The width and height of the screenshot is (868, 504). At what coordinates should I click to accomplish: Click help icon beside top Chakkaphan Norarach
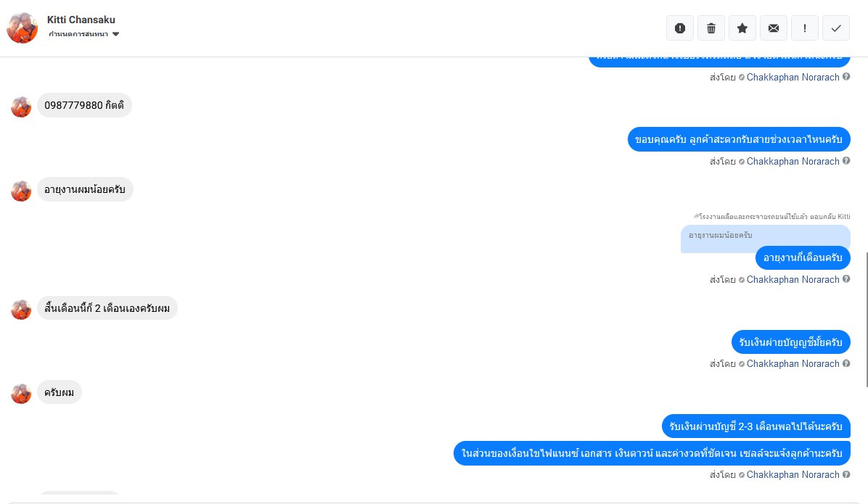(x=846, y=77)
